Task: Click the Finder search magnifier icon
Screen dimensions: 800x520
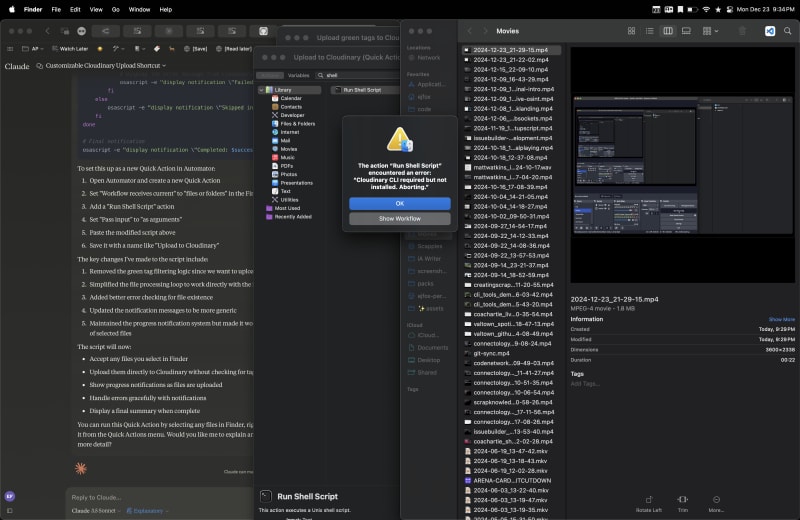Action: 788,31
